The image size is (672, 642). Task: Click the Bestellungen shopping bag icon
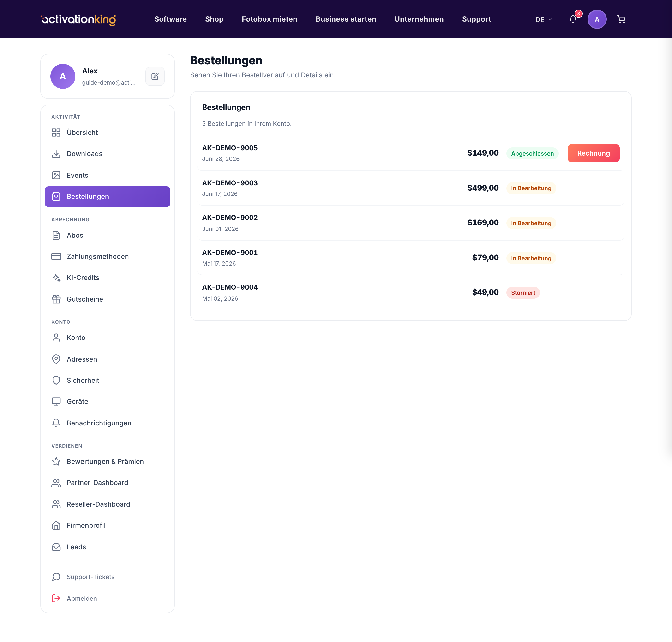click(x=56, y=196)
